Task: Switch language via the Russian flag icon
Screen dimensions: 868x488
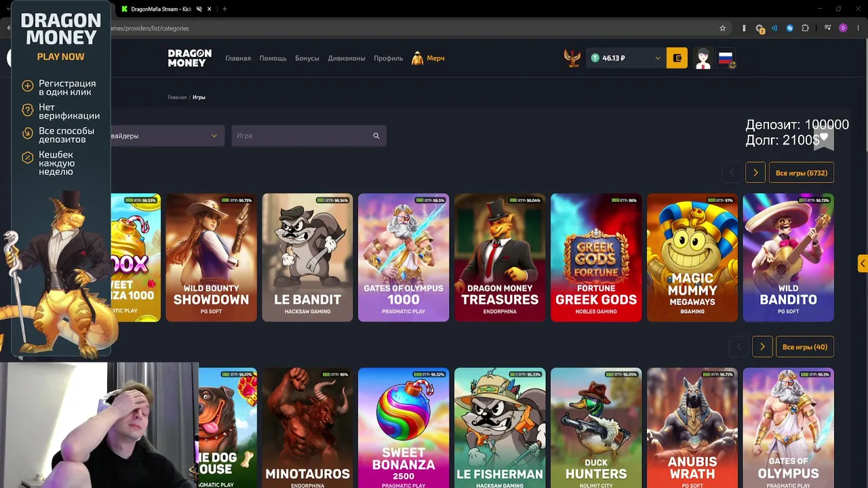Action: [x=726, y=58]
